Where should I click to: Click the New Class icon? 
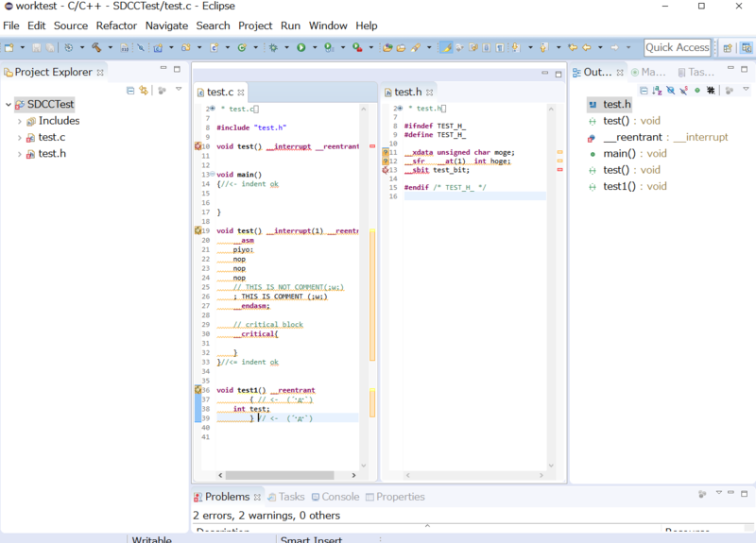(242, 47)
